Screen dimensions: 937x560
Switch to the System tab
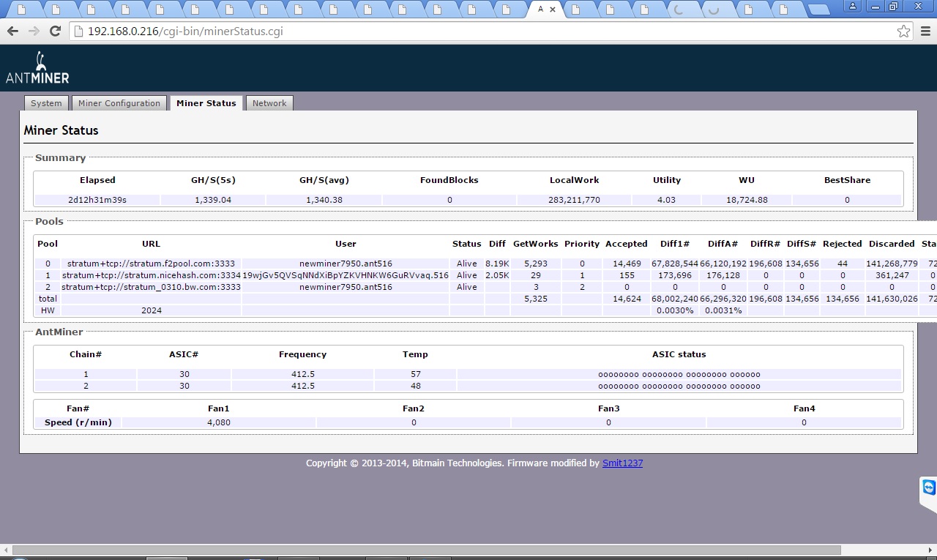(46, 103)
